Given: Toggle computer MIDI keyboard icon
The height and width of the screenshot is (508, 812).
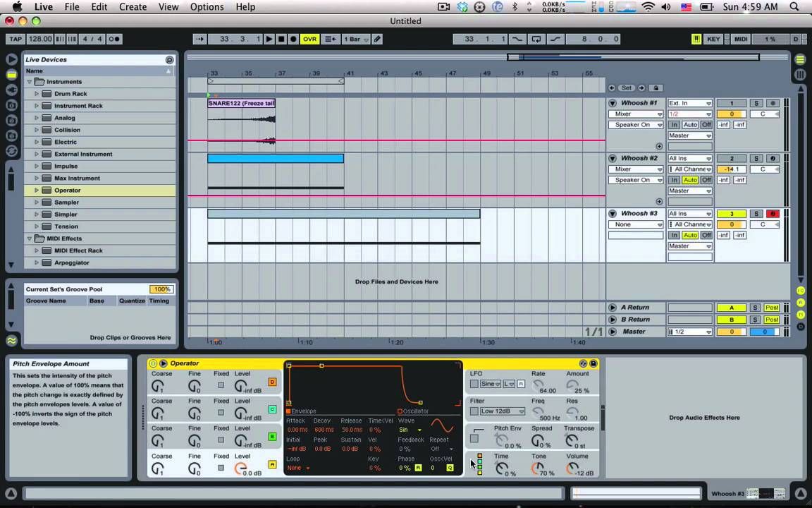Looking at the screenshot, I should [x=696, y=39].
